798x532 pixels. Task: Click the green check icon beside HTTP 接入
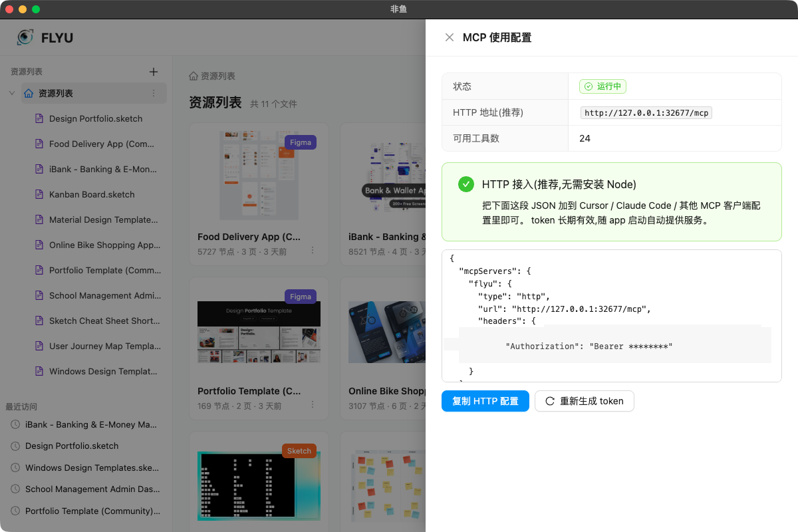click(x=466, y=184)
